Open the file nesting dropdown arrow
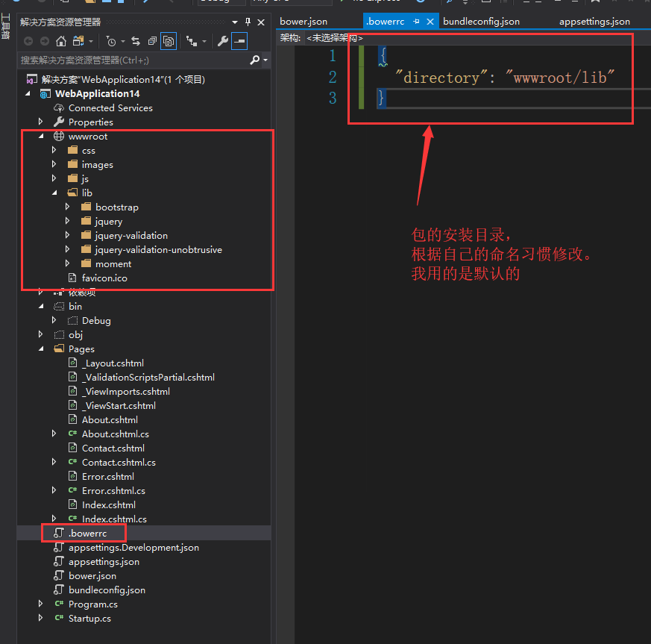 (x=204, y=42)
